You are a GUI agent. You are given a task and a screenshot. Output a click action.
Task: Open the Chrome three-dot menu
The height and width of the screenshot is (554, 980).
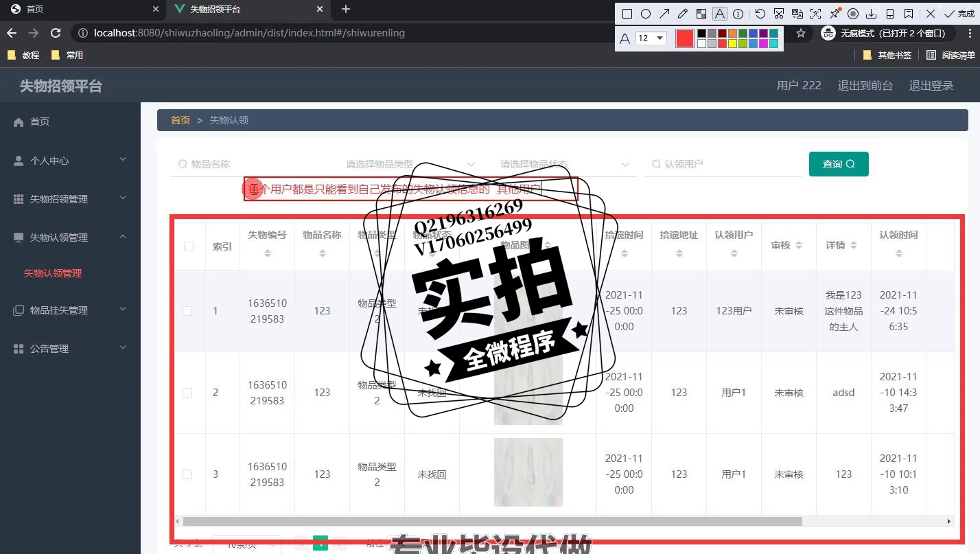(x=968, y=33)
